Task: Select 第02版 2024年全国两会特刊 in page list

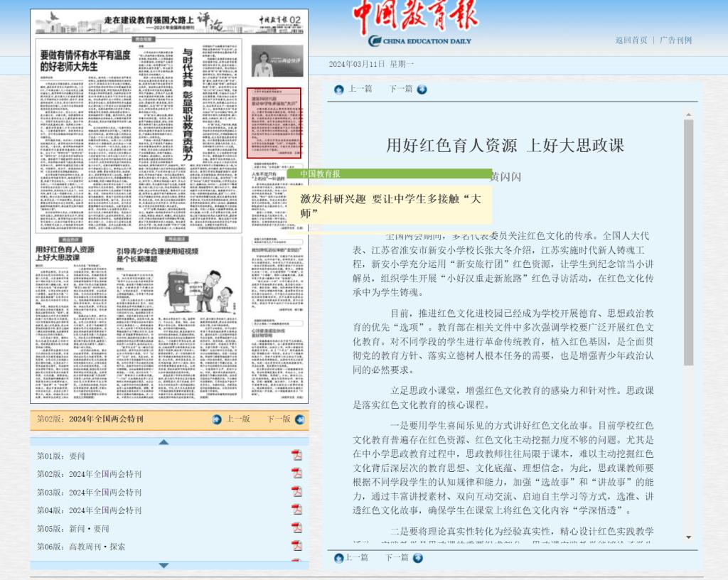Action: coord(90,474)
